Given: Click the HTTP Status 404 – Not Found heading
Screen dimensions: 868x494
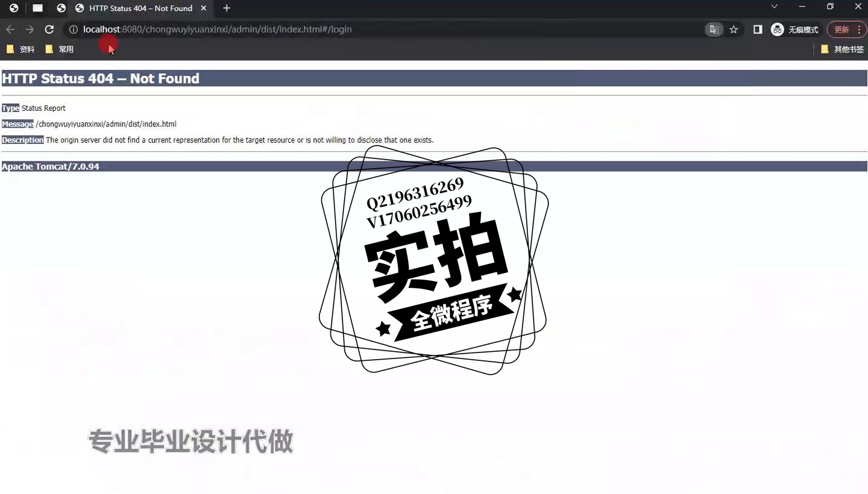Looking at the screenshot, I should 101,78.
